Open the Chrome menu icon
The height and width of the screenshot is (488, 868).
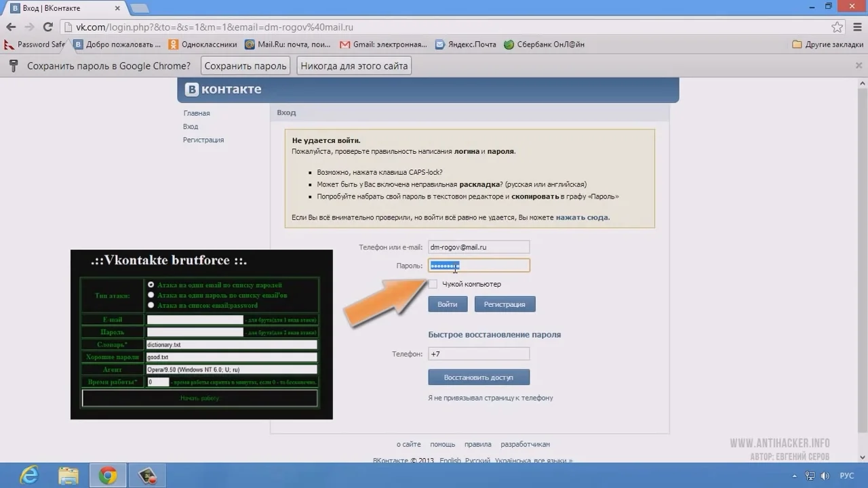point(856,27)
